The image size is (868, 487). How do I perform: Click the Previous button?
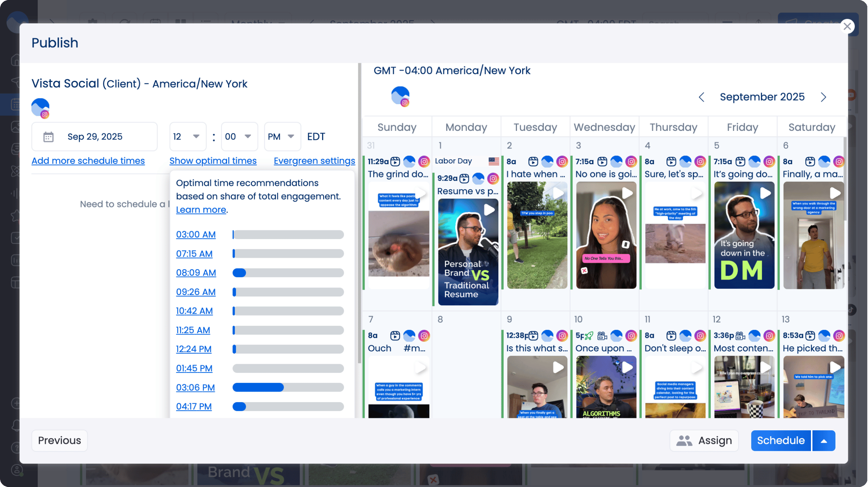(x=59, y=441)
